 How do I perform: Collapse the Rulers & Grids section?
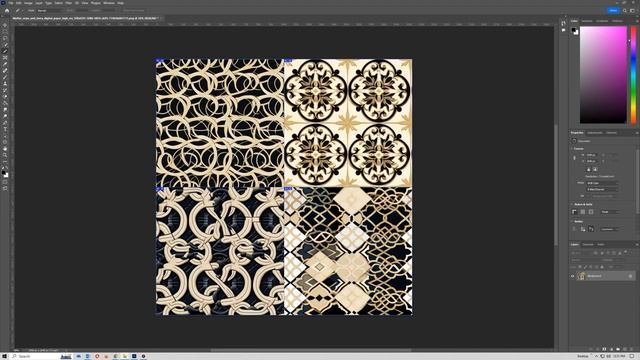click(x=572, y=204)
